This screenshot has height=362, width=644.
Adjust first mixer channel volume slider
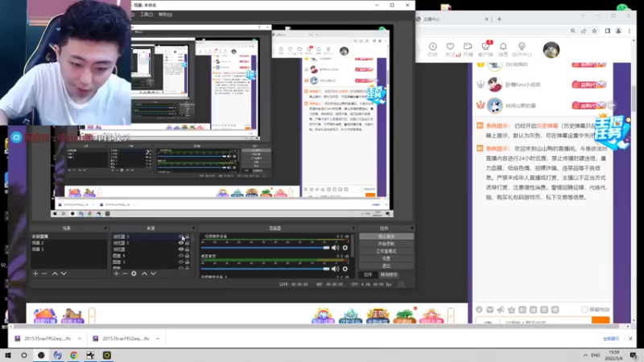point(266,248)
